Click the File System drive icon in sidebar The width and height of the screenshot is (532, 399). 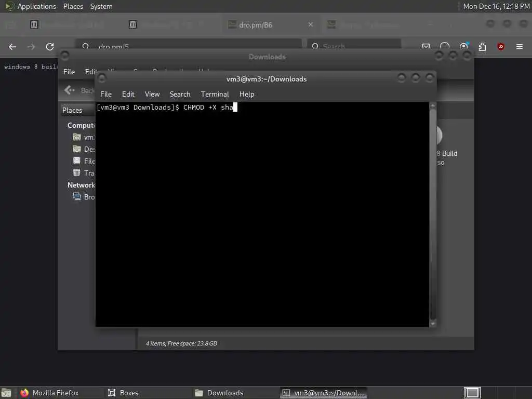coord(77,161)
